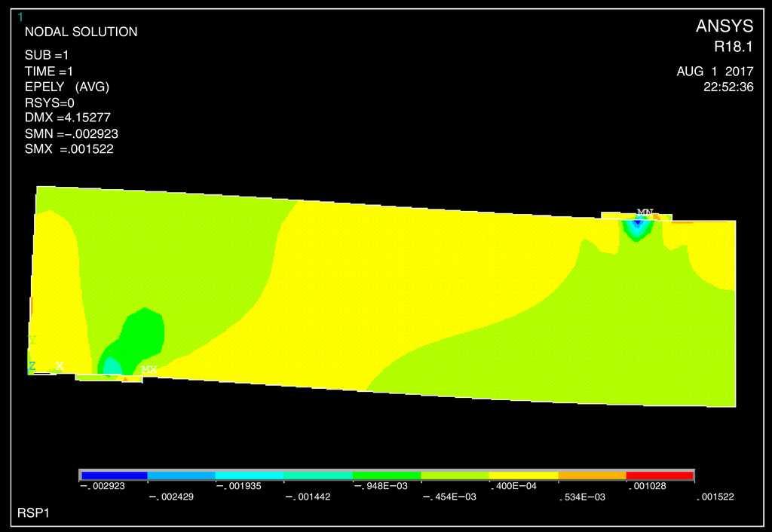772x532 pixels.
Task: Click the green strain contour near left support
Action: (143, 332)
